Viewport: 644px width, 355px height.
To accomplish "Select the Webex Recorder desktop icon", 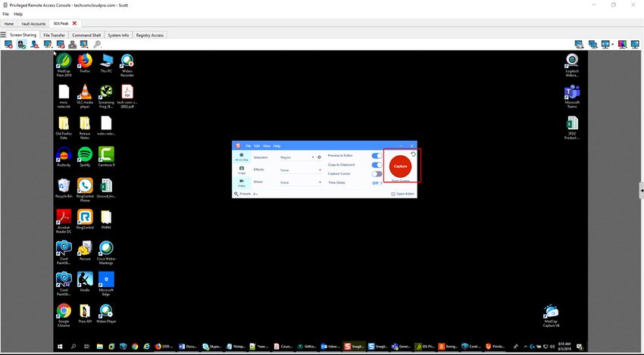I will tap(127, 65).
